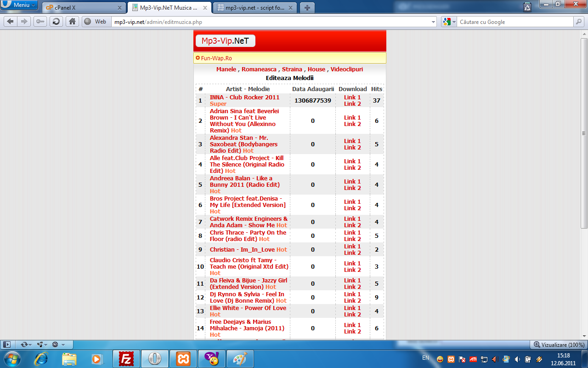
Task: Click Link 2 for Christian - Im_In_Love
Action: (352, 253)
